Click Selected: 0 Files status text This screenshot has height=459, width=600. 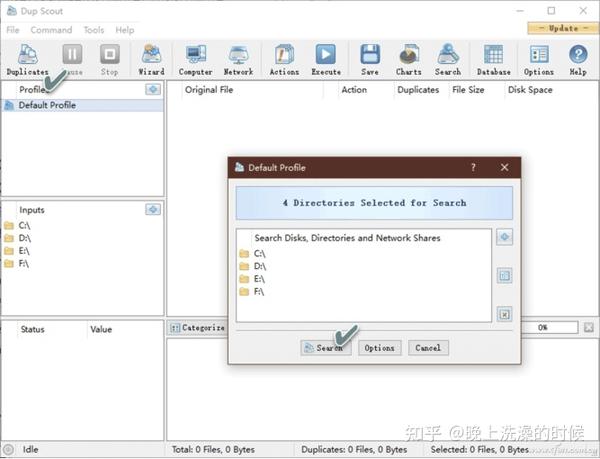point(479,449)
